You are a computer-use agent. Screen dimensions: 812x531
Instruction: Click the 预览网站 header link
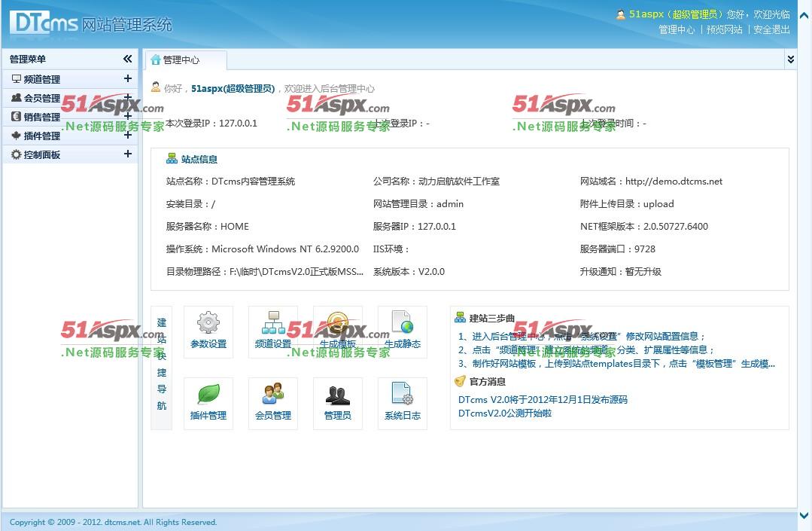(x=724, y=29)
